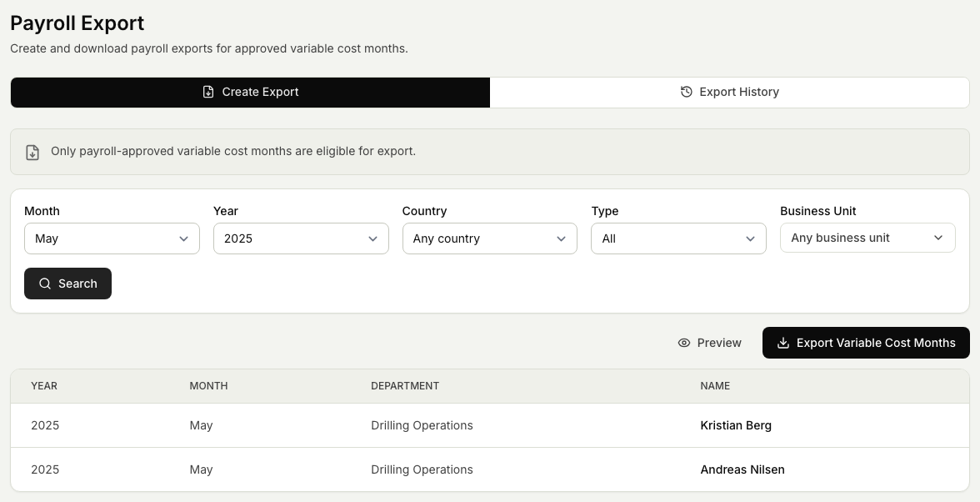Click 2025 in the Kristian Berg row
The width and height of the screenshot is (980, 502).
click(x=45, y=425)
